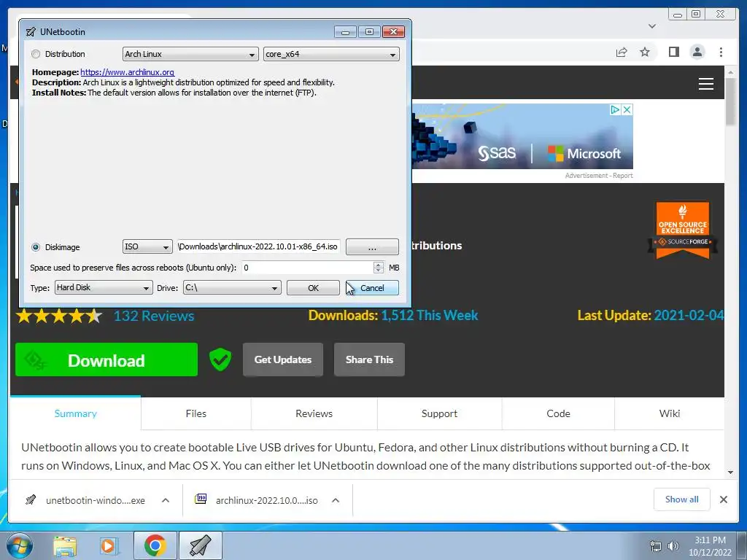Switch to the Support tab
The image size is (747, 560).
coord(439,413)
